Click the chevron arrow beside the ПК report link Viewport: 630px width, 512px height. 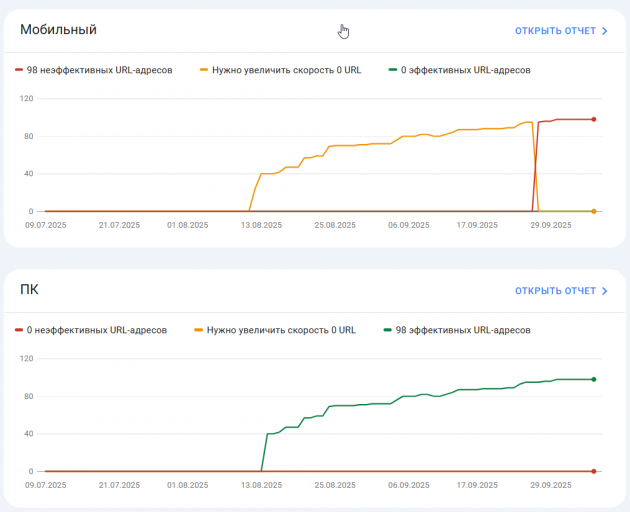click(x=605, y=291)
